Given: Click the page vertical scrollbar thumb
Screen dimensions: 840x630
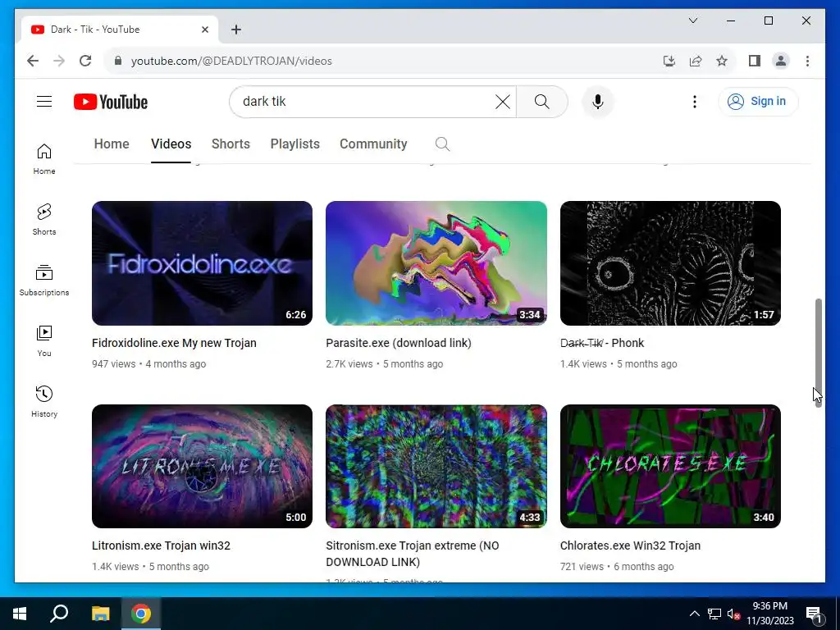Looking at the screenshot, I should [x=818, y=353].
